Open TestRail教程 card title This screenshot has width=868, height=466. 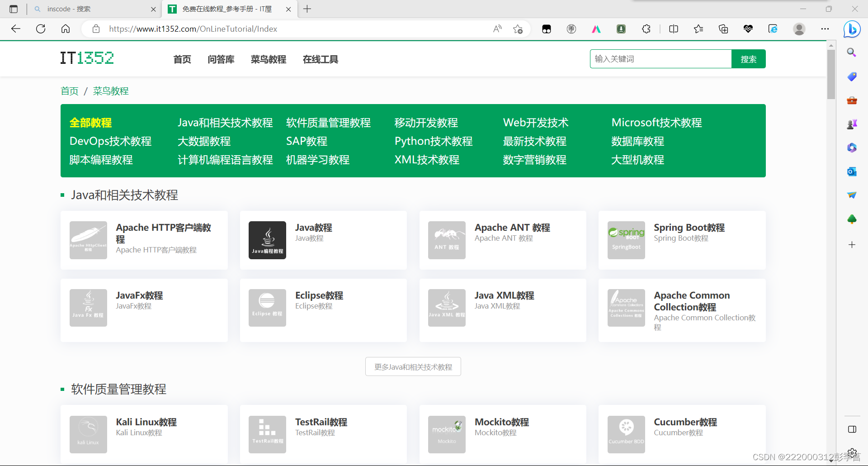coord(321,422)
